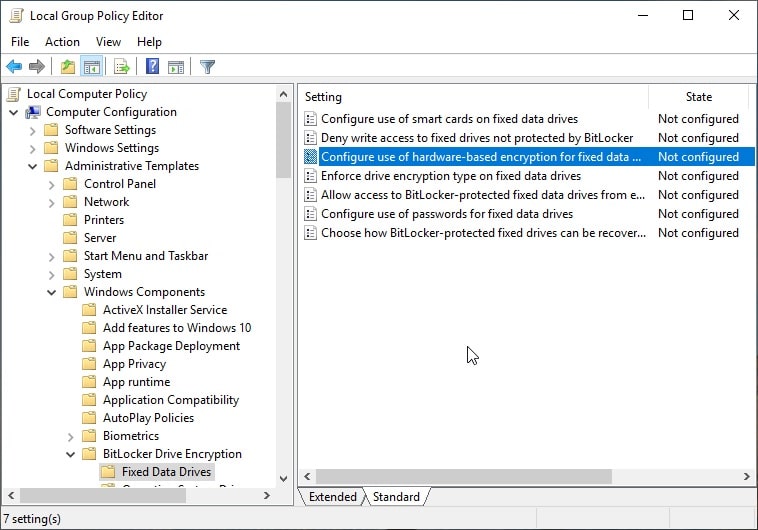Image resolution: width=758 pixels, height=530 pixels.
Task: Click the policy icon for smart cards setting
Action: click(310, 119)
